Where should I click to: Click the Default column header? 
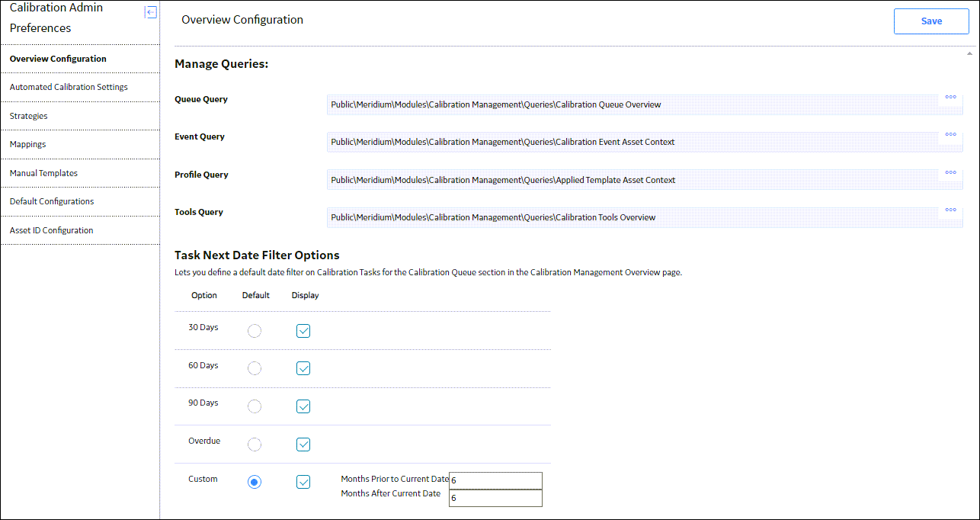point(256,295)
